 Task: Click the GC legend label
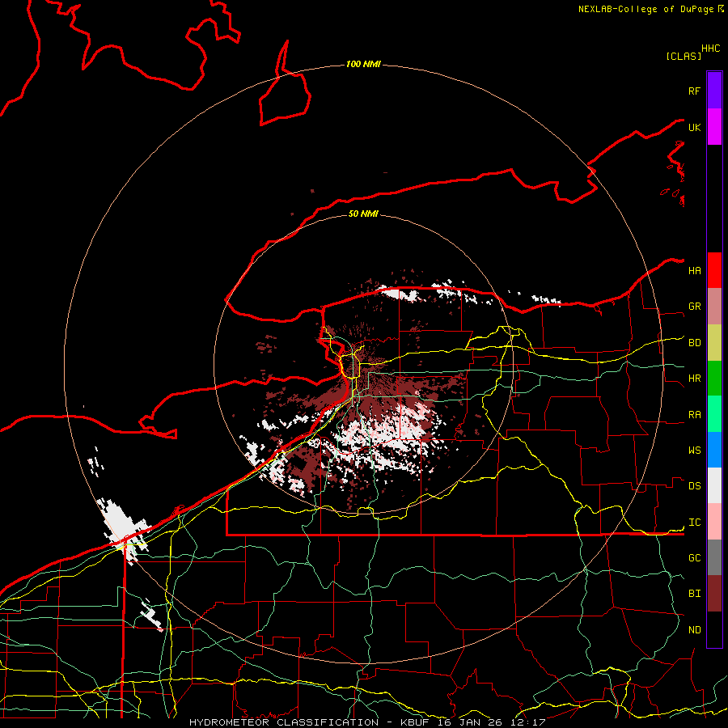(x=694, y=558)
